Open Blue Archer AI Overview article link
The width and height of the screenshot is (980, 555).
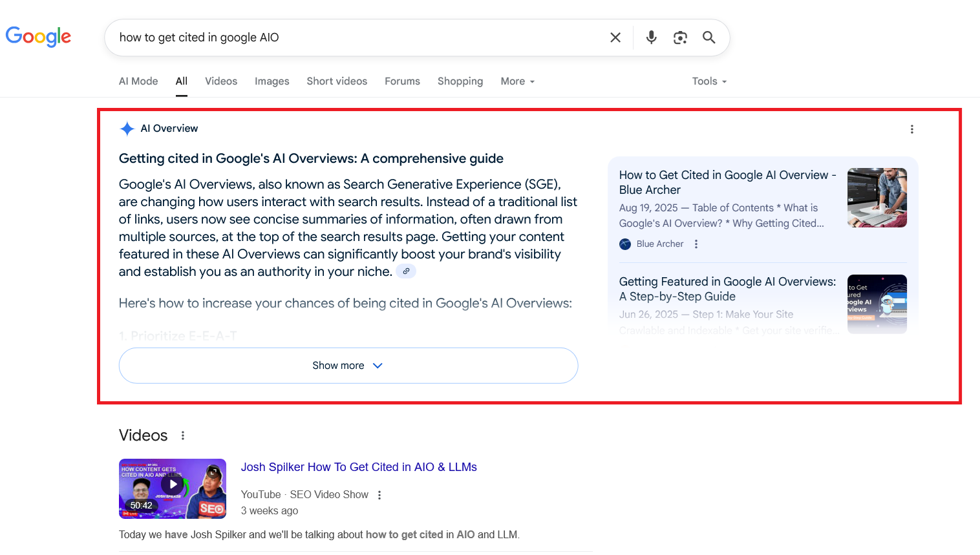click(728, 182)
